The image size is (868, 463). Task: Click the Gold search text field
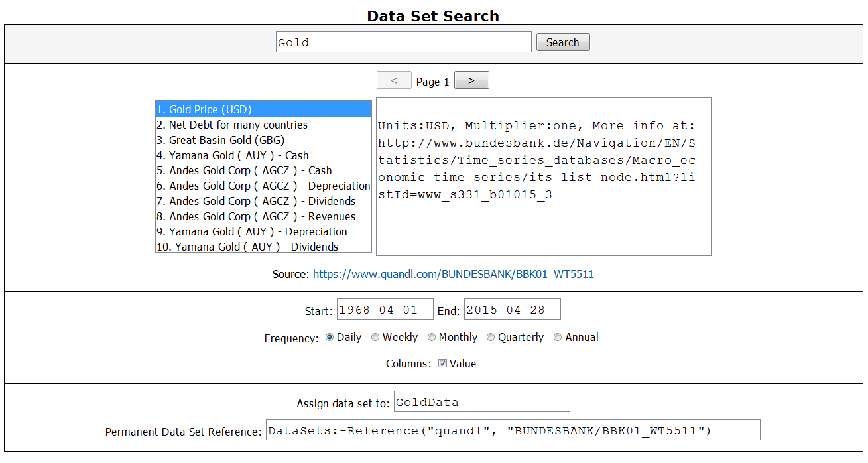403,42
